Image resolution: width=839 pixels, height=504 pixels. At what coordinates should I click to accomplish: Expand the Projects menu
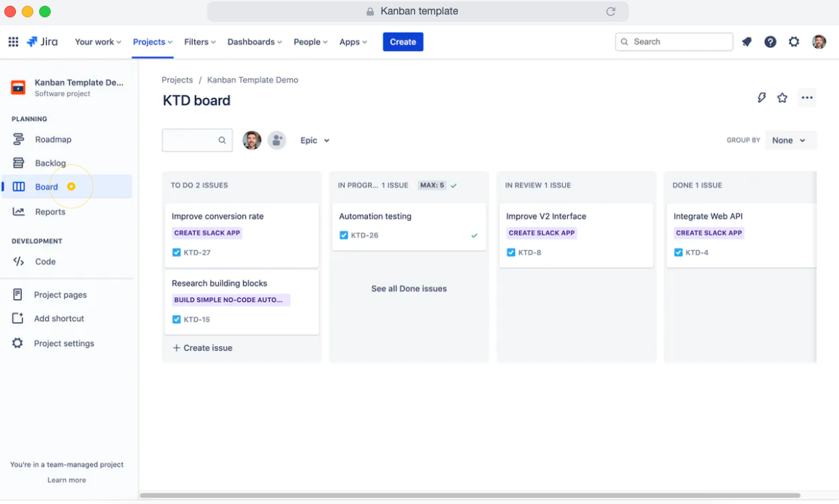[x=152, y=42]
